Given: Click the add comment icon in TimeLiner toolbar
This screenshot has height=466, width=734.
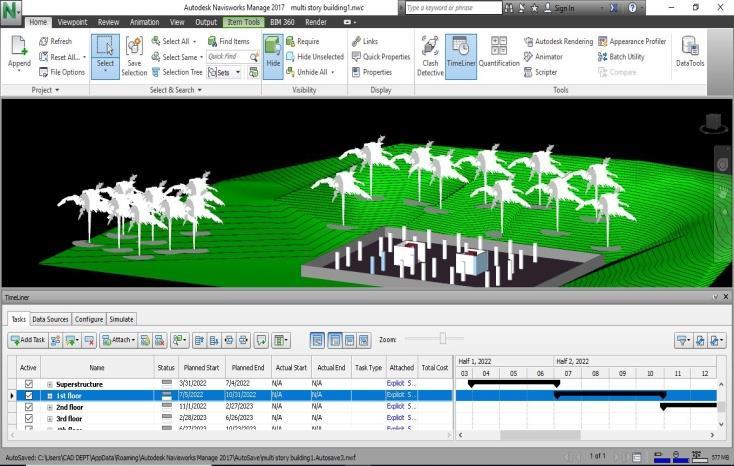Looking at the screenshot, I should point(261,340).
